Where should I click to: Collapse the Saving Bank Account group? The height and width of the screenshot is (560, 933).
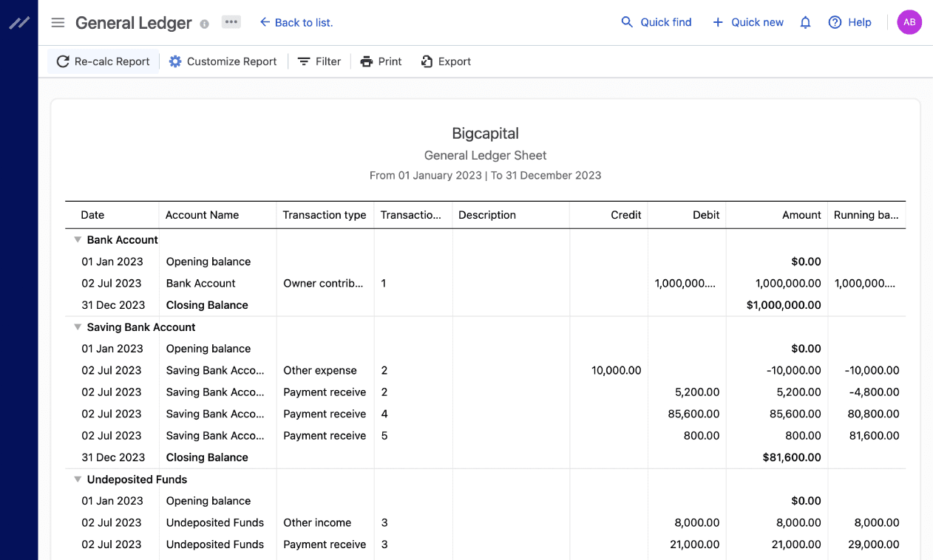coord(77,327)
